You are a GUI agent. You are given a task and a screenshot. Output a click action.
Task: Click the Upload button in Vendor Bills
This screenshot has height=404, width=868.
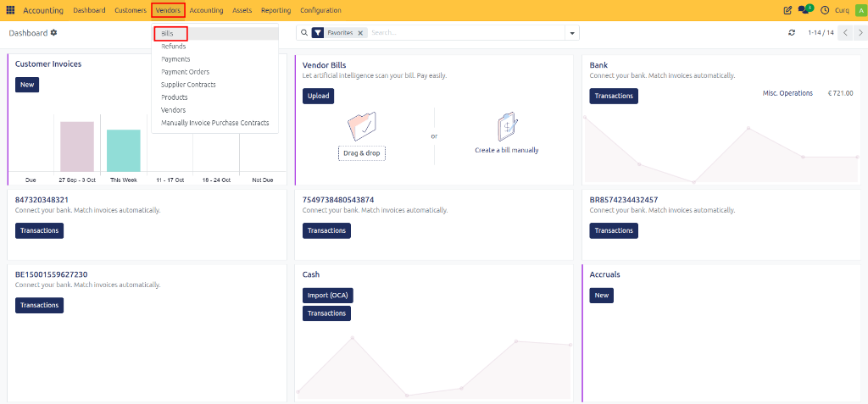[x=319, y=96]
